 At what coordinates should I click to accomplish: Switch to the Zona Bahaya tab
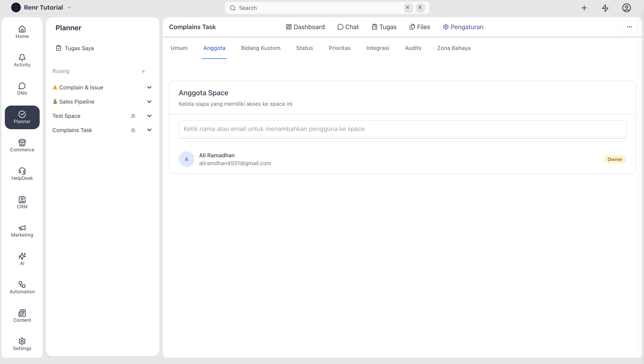[454, 48]
